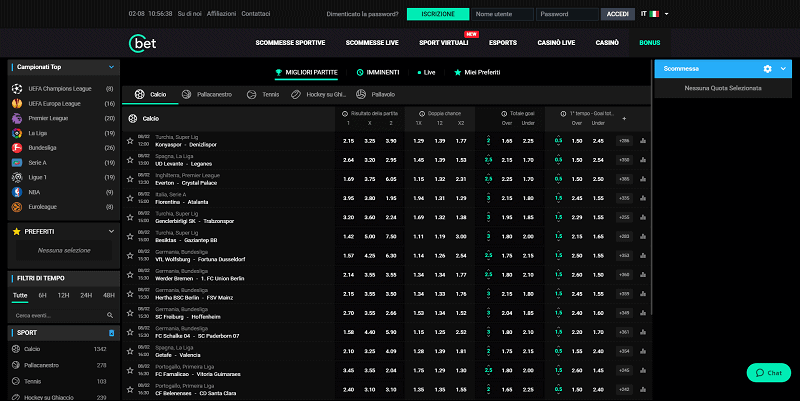Favorite the Konyaspor - Denizlispor match star
Viewport: 800px width, 401px height.
(130, 141)
